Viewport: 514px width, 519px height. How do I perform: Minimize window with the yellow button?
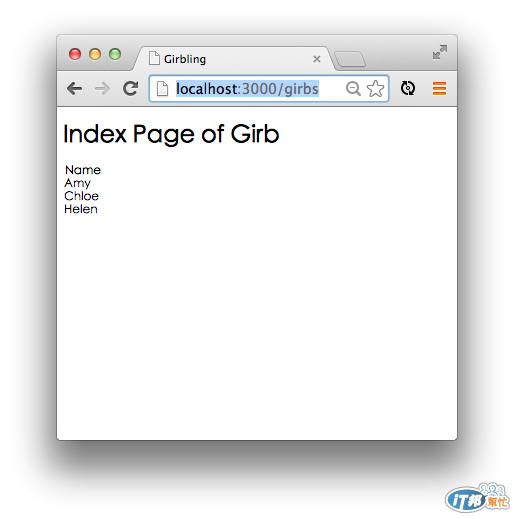(95, 54)
